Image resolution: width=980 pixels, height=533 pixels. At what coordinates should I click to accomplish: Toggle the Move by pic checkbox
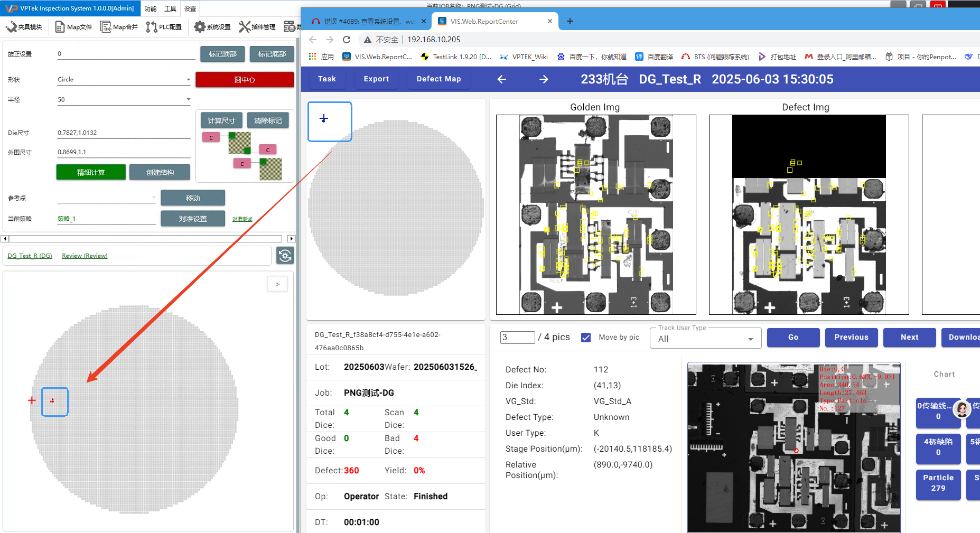586,337
